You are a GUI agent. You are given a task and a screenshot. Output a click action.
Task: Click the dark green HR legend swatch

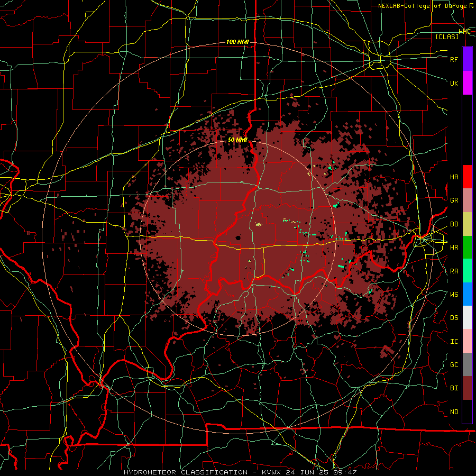467,247
